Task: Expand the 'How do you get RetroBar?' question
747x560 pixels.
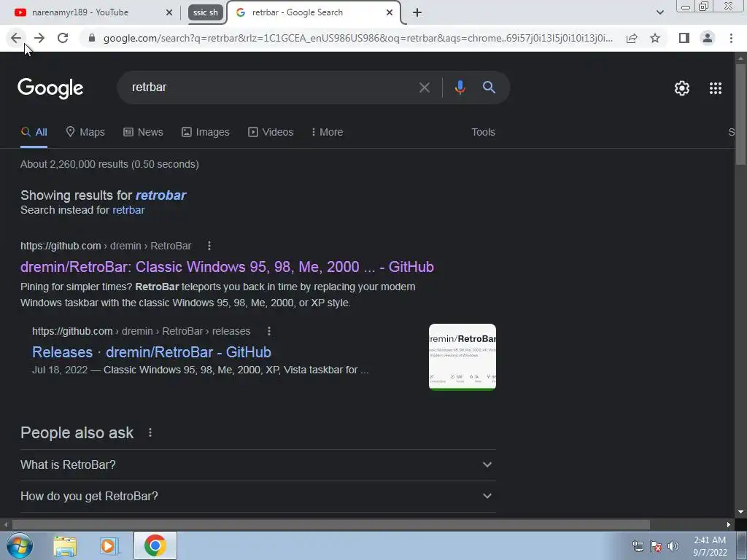Action: (258, 496)
